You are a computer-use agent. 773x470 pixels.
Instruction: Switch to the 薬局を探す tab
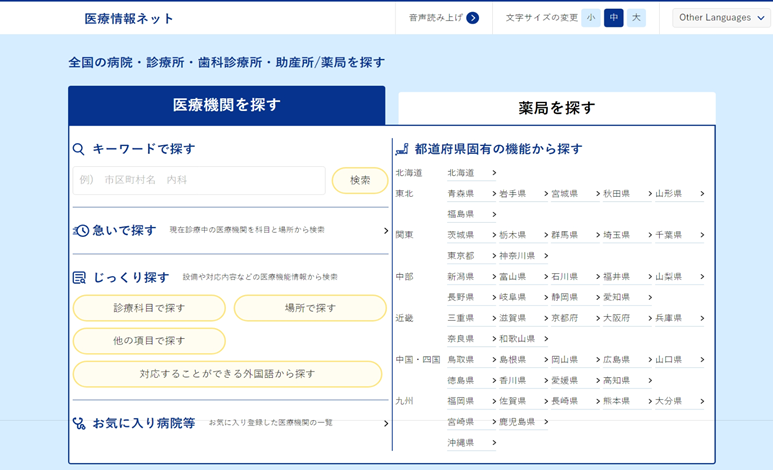coord(557,108)
